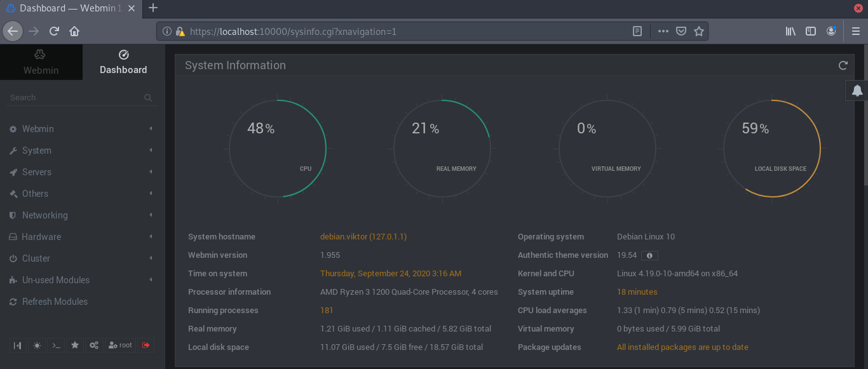Open the notifications bell
This screenshot has height=369, width=868.
click(857, 91)
